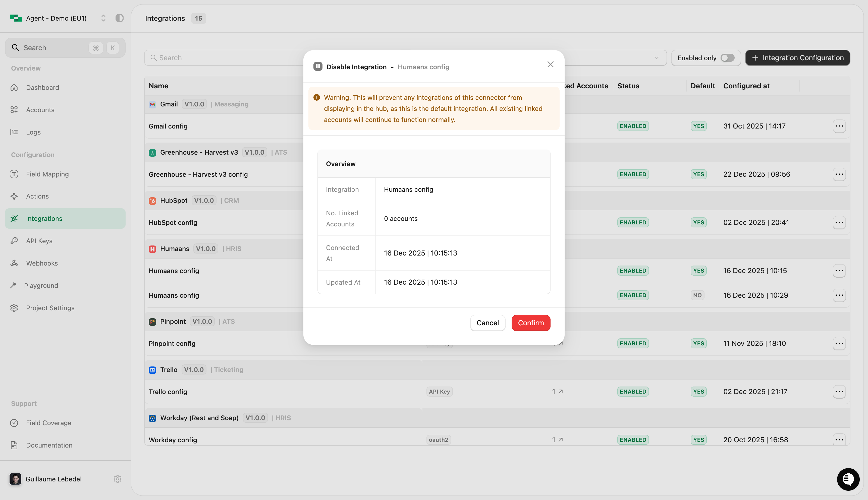
Task: Click the Field Mapping icon
Action: pyautogui.click(x=14, y=174)
